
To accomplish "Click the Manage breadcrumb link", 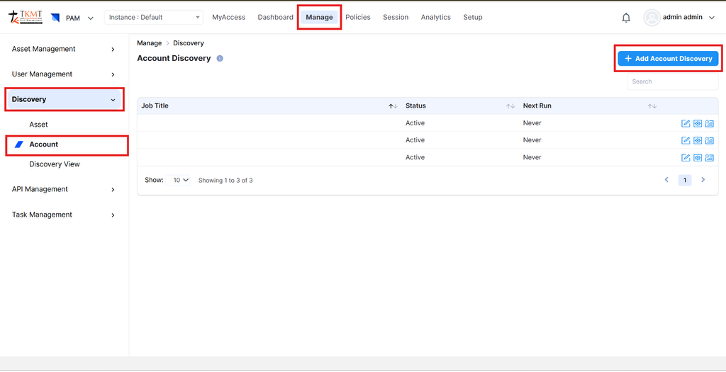I will tap(149, 43).
